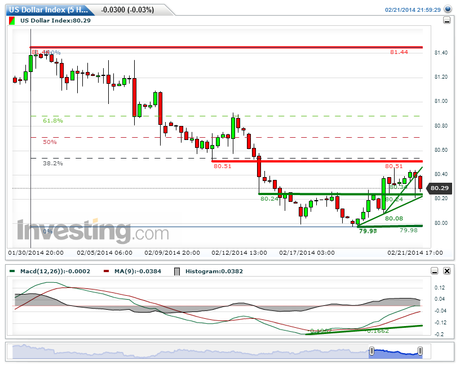Click the gray Histogram legend icon
The width and height of the screenshot is (460, 366).
(x=177, y=271)
